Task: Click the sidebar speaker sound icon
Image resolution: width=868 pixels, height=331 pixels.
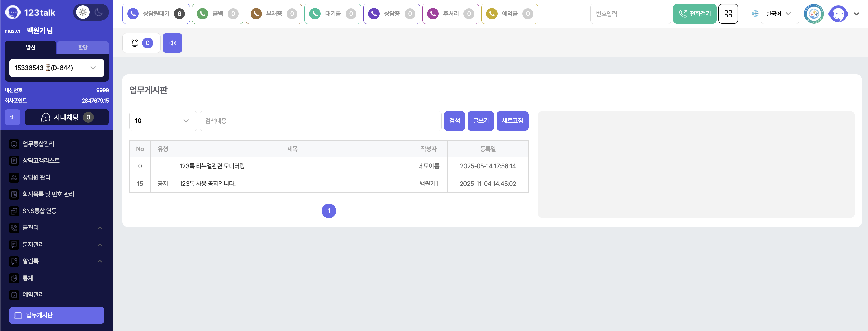Action: [x=12, y=117]
